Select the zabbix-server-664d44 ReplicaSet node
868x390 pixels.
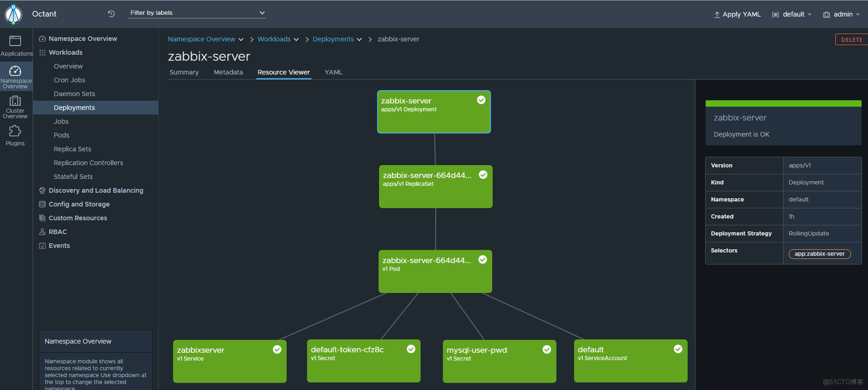(436, 187)
